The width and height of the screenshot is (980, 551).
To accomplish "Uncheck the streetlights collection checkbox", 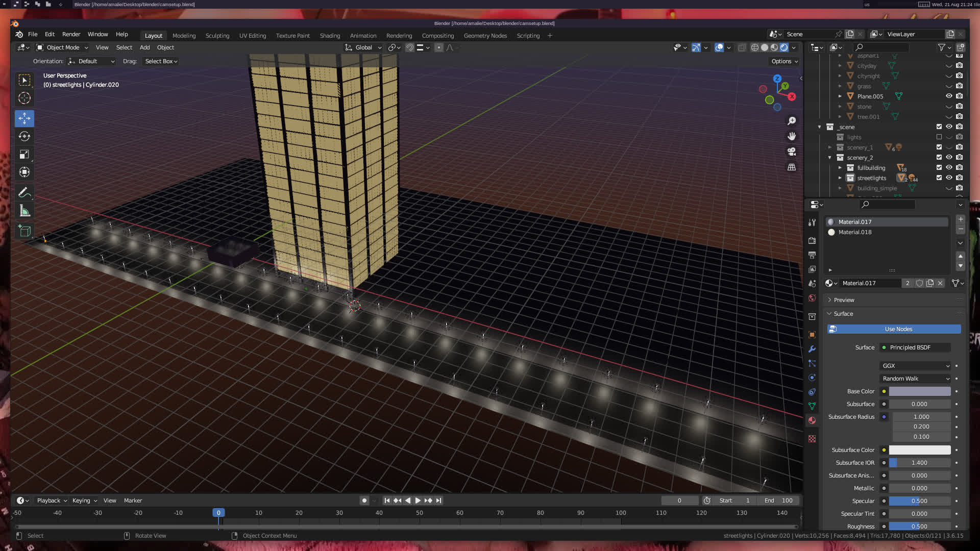I will [x=939, y=178].
